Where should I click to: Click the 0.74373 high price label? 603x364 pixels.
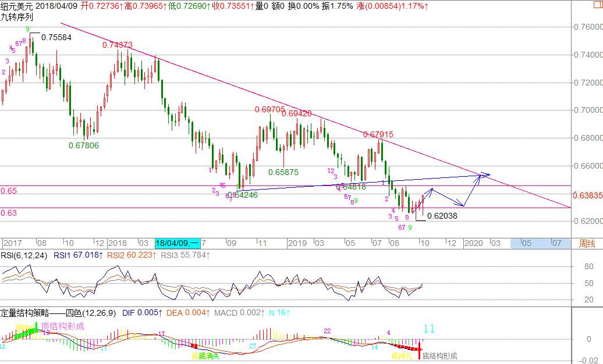click(x=118, y=45)
